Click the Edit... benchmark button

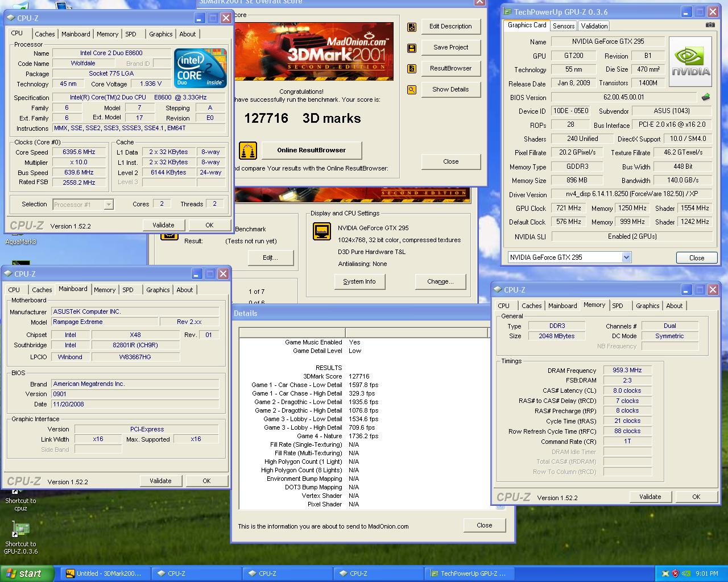point(270,258)
